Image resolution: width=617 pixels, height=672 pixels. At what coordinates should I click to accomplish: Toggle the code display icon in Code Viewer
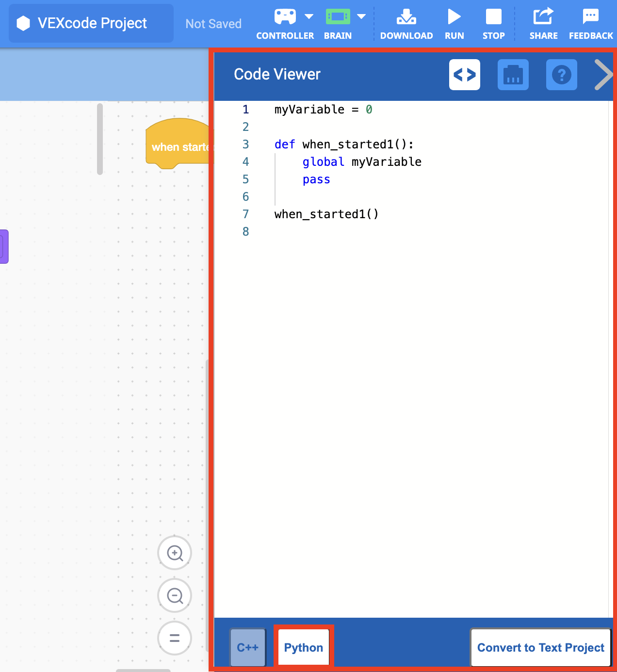464,75
